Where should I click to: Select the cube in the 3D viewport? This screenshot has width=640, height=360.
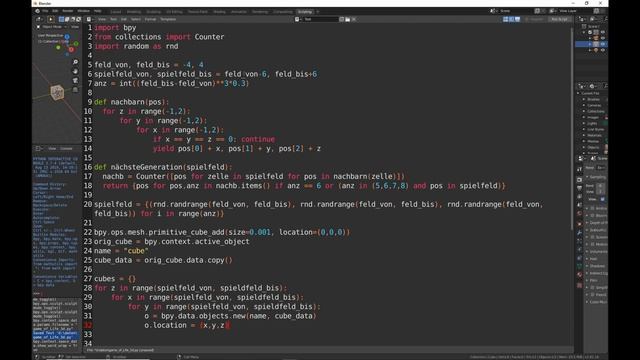(57, 93)
